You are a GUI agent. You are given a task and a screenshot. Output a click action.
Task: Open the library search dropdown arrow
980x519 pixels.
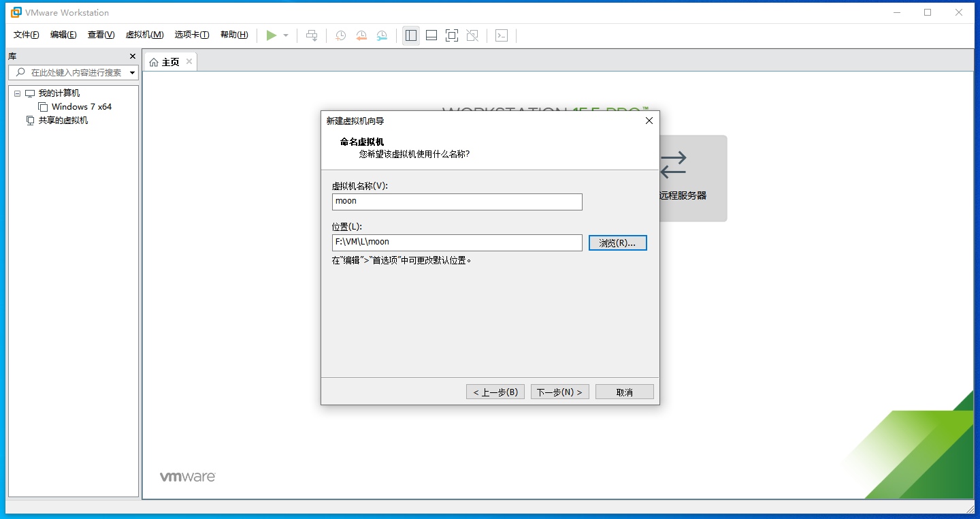pos(132,72)
